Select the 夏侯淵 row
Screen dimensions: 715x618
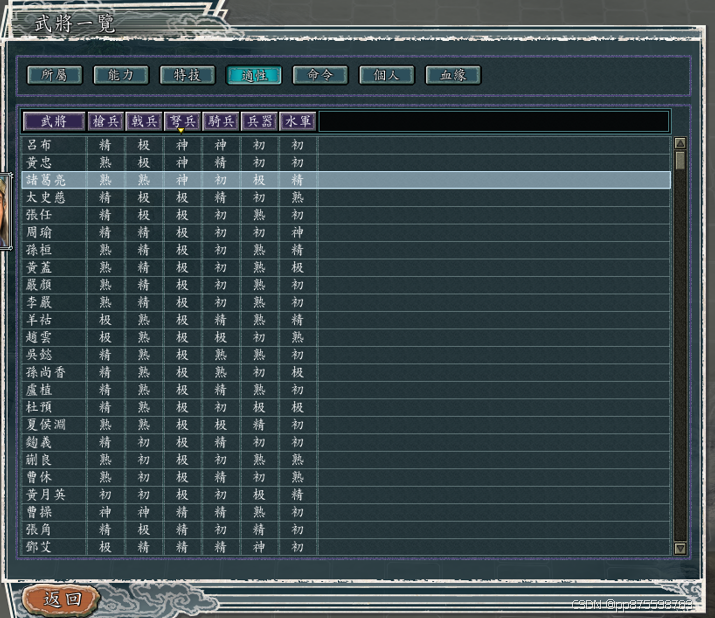point(346,425)
